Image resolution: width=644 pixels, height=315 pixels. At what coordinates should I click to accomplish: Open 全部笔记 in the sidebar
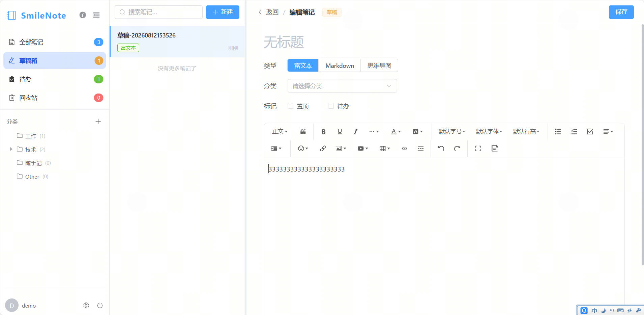[x=55, y=42]
